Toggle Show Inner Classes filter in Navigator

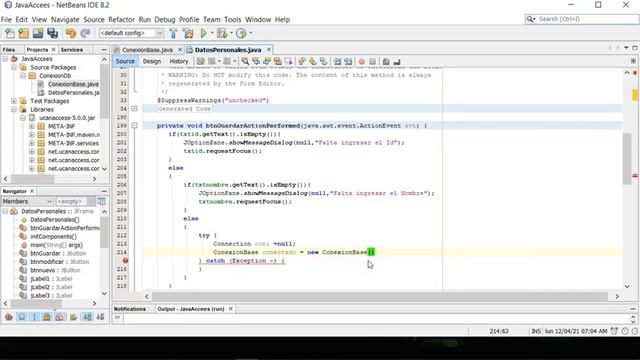coord(60,317)
